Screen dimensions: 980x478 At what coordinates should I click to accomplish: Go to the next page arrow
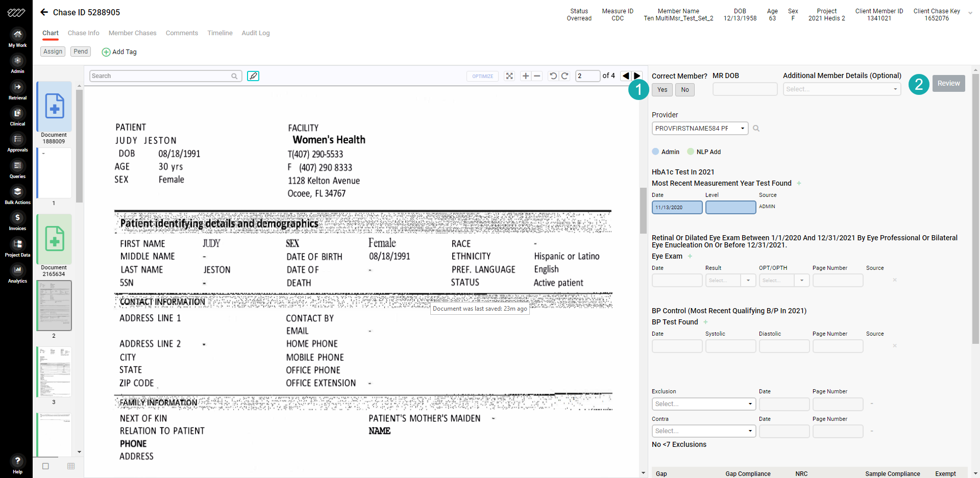point(637,76)
